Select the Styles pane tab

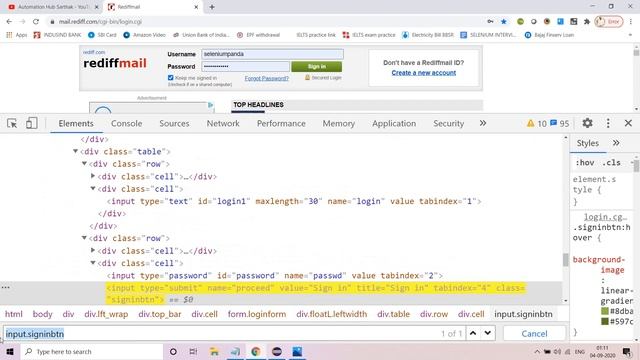coord(588,143)
